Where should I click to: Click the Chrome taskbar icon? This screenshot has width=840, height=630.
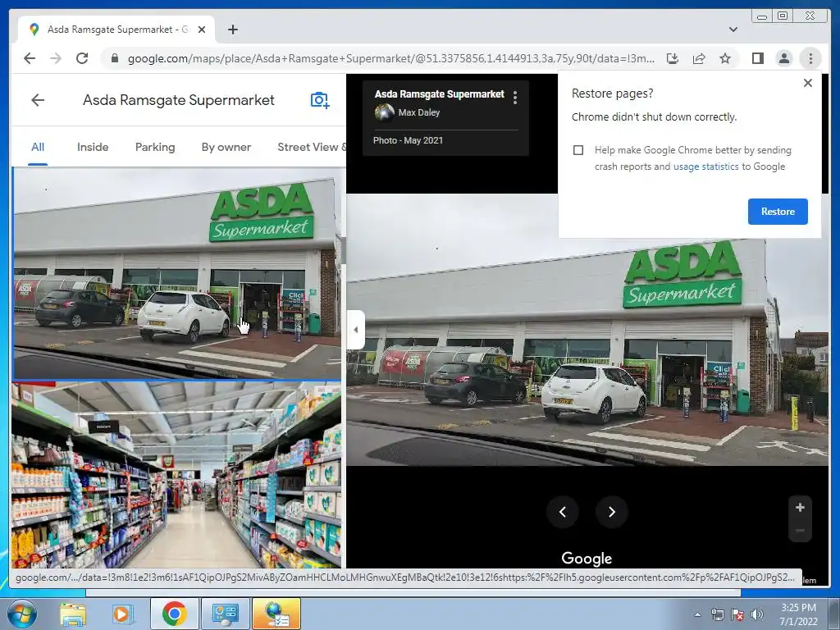click(174, 614)
